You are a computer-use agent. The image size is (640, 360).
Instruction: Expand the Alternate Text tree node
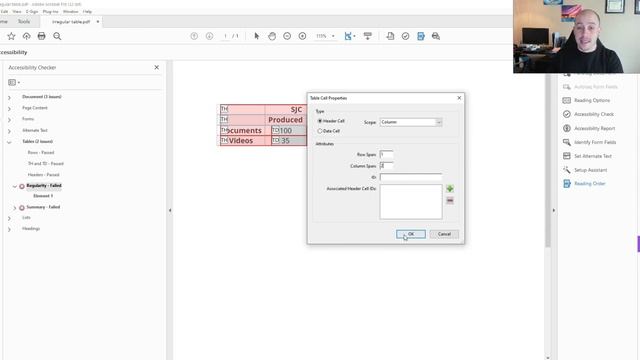pos(9,131)
